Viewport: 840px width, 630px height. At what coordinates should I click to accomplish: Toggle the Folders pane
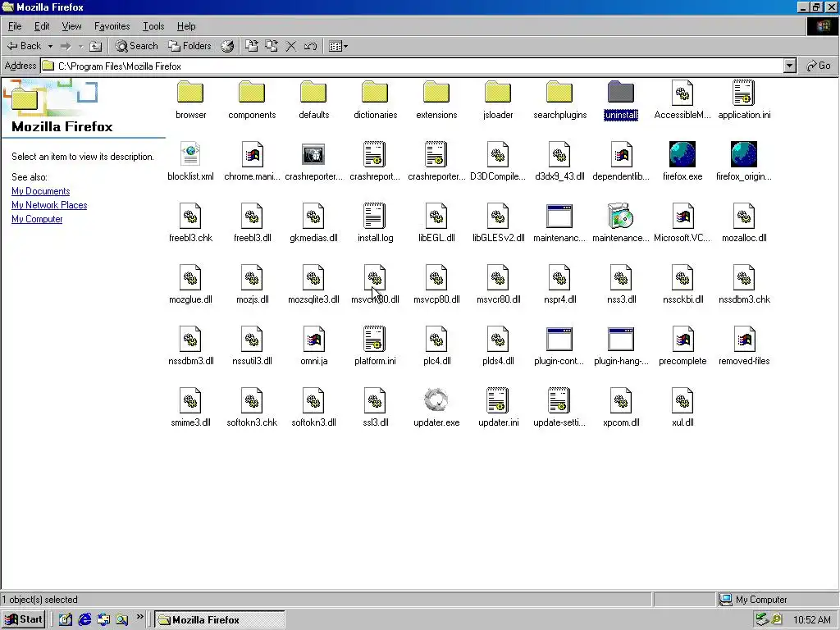(x=189, y=46)
